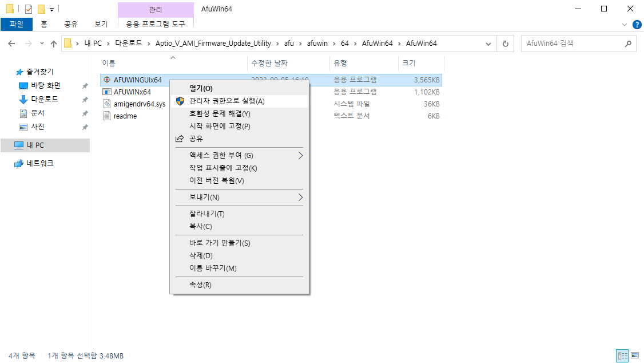Image resolution: width=644 pixels, height=363 pixels.
Task: Click the 내 PC computer icon
Action: click(19, 145)
